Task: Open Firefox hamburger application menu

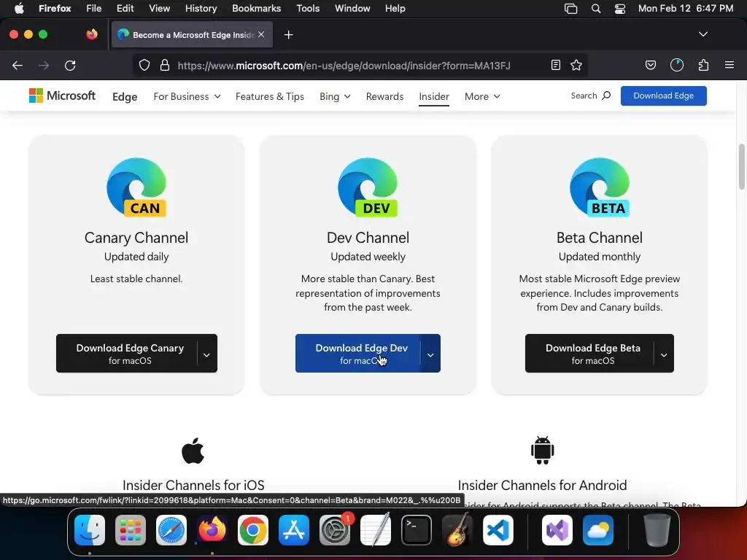Action: (729, 65)
